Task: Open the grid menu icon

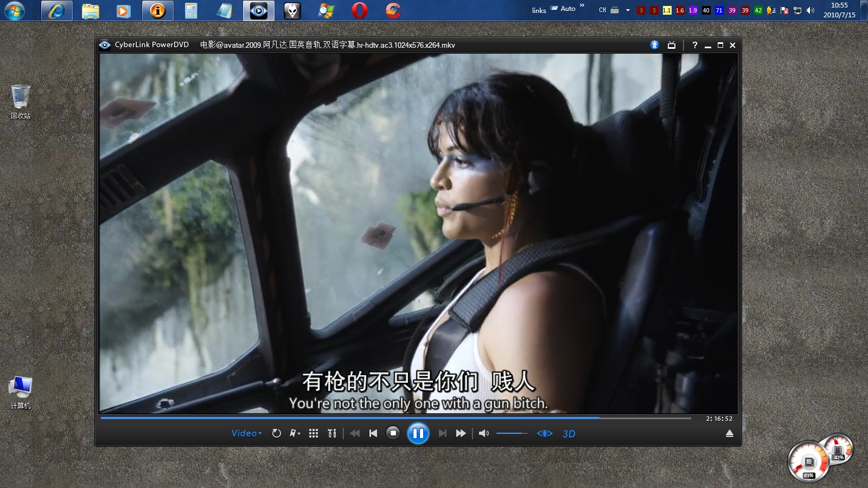Action: click(314, 433)
